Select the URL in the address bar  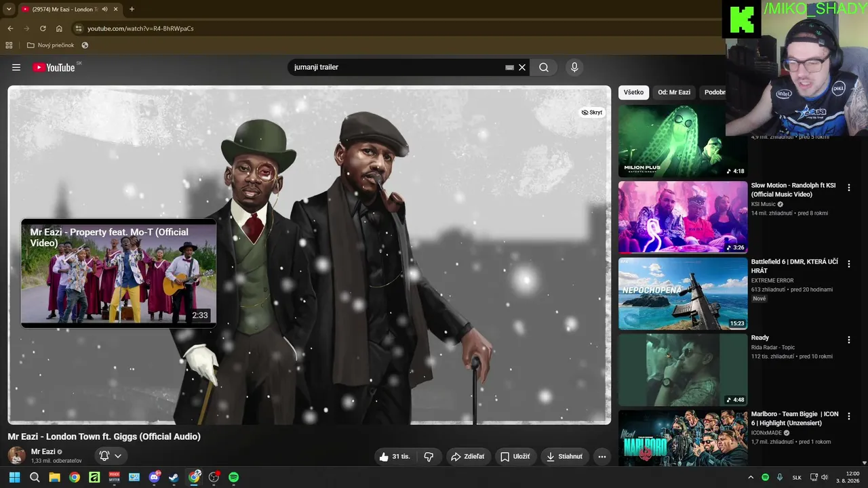click(x=140, y=28)
